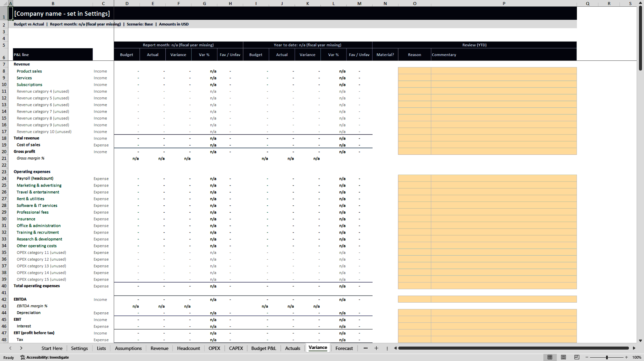Open the Budget P&L sheet tab

click(x=264, y=348)
